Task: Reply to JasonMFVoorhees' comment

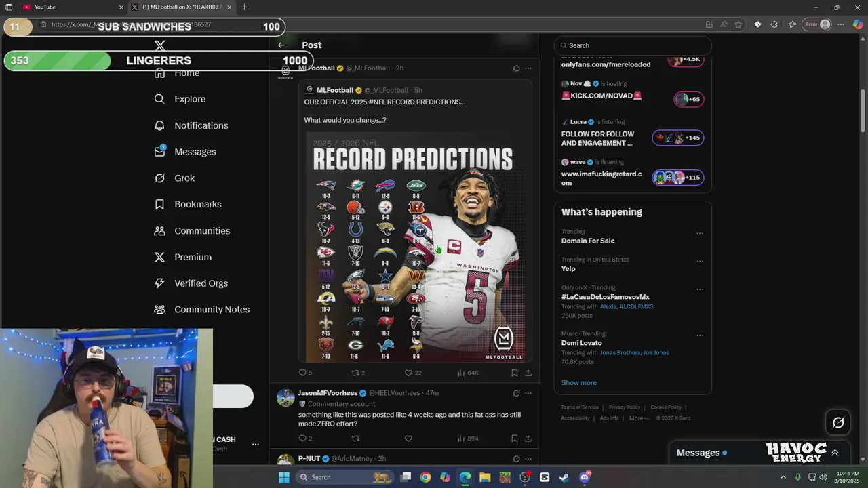Action: [x=303, y=439]
